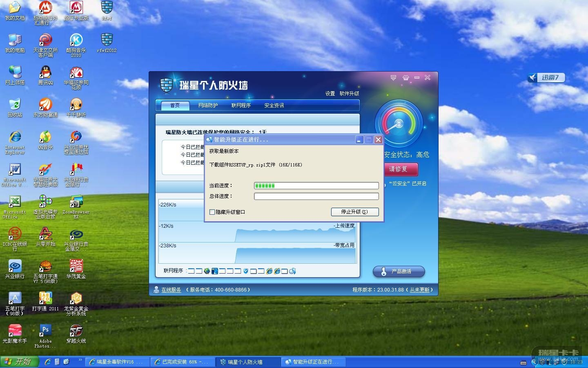
Task: Click “云安全”已开启 status text
Action: coord(408,184)
